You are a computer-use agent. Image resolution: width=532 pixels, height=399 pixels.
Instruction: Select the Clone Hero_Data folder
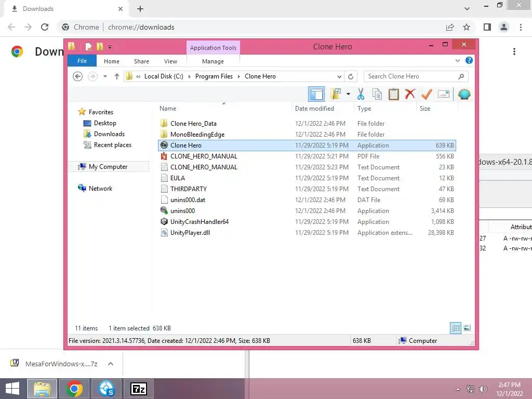click(x=307, y=124)
